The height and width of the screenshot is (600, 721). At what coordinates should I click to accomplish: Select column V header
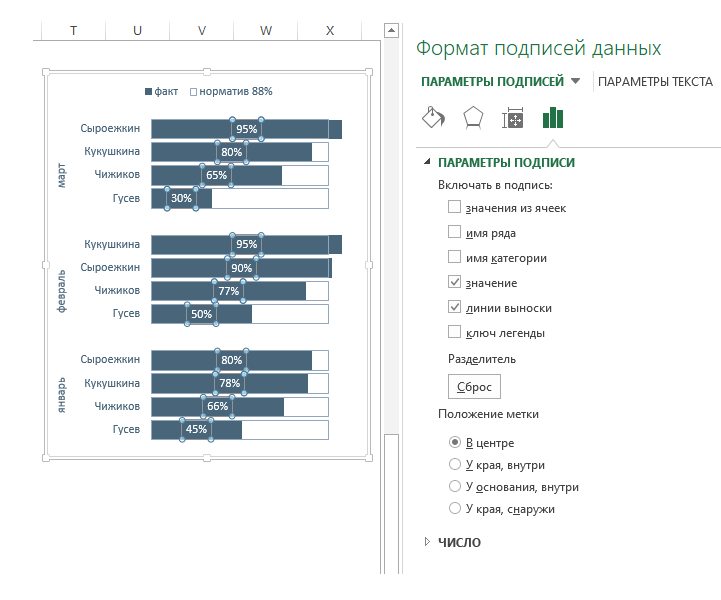click(x=202, y=31)
